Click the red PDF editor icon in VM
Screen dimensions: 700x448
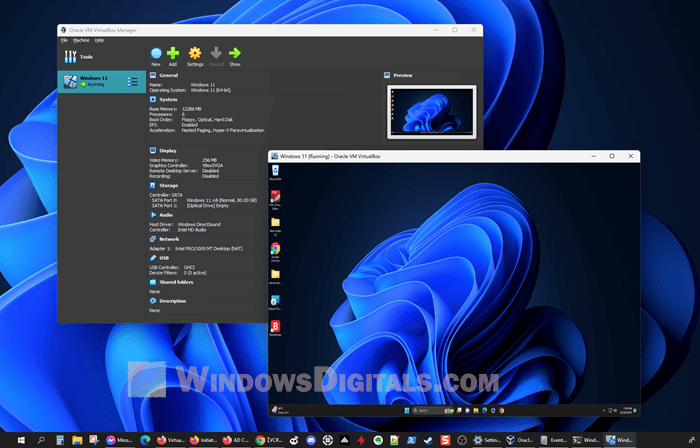tap(275, 199)
